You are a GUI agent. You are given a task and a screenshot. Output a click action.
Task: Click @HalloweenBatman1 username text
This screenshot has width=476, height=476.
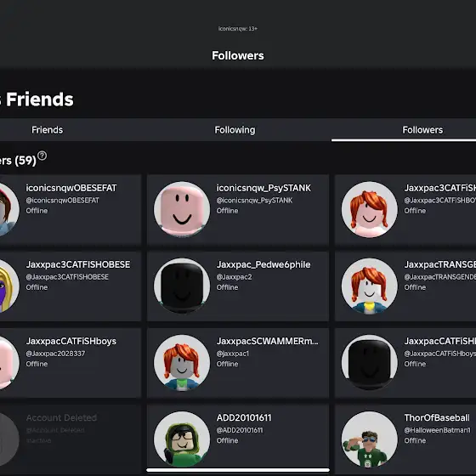point(437,430)
